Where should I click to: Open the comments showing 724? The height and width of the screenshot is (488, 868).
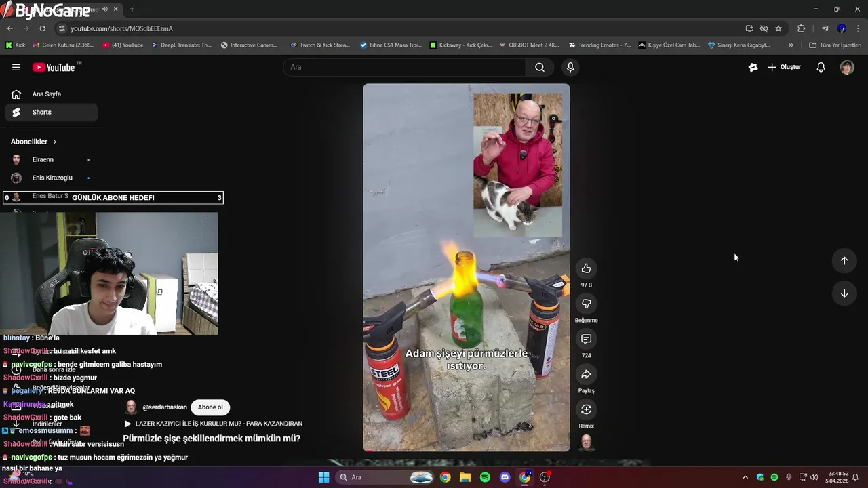[x=587, y=339]
